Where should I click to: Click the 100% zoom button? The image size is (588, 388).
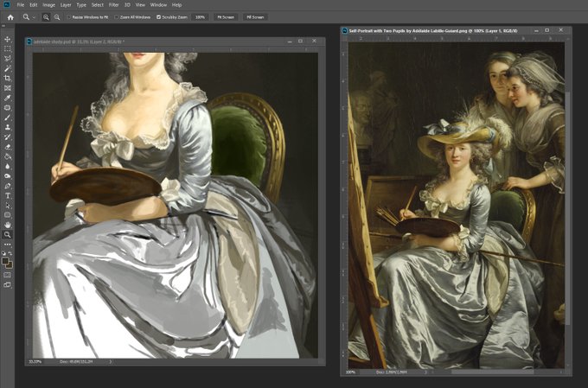(x=200, y=17)
